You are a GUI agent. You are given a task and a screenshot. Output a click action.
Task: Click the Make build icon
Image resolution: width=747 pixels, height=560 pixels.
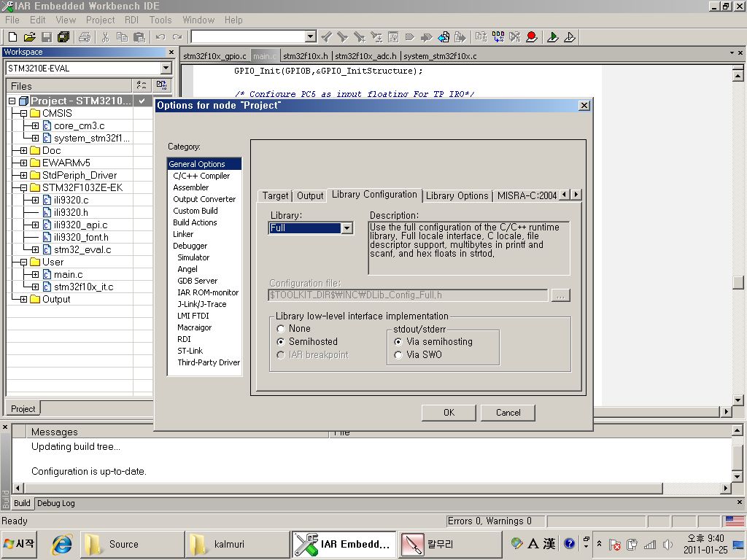498,36
